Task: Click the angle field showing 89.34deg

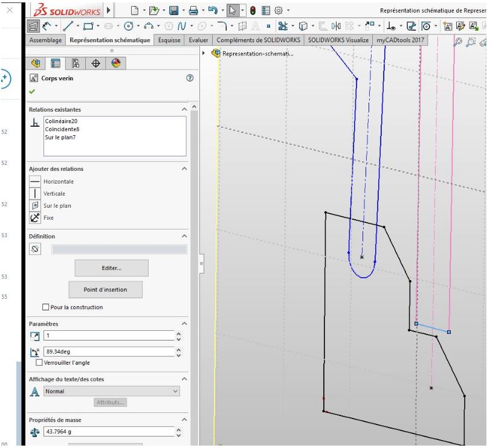Action: tap(109, 352)
